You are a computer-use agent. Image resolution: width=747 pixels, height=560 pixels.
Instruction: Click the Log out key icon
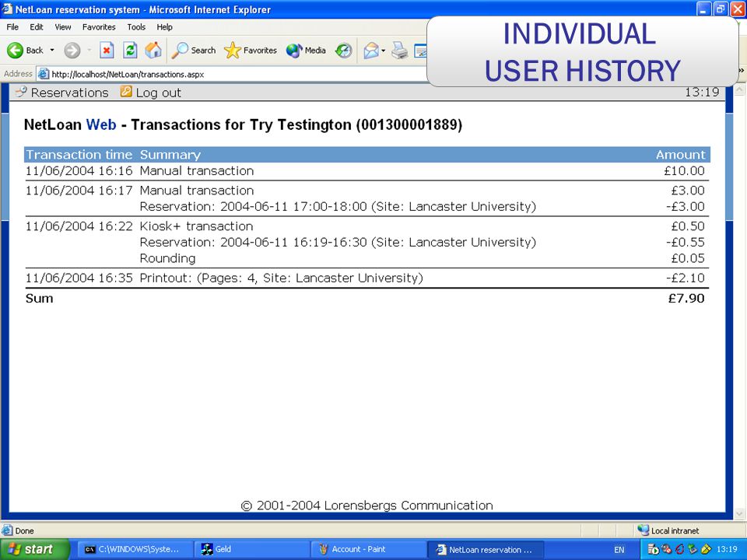click(x=126, y=92)
